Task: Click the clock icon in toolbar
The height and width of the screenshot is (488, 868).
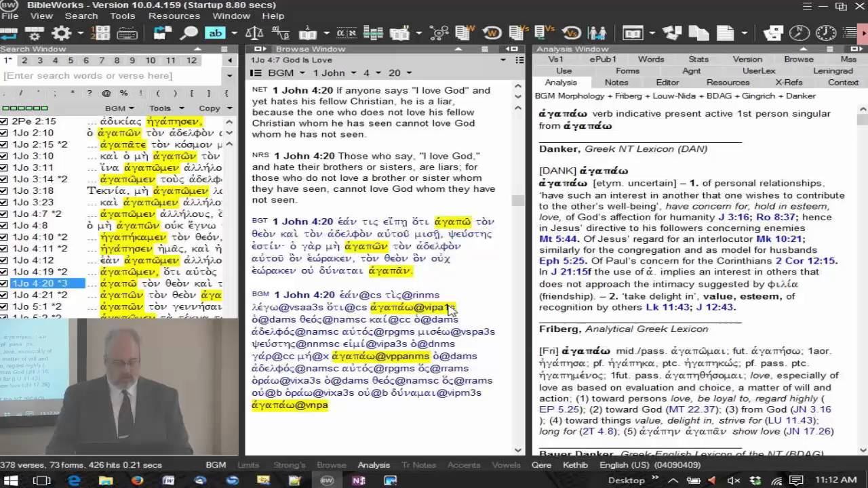Action: point(825,33)
